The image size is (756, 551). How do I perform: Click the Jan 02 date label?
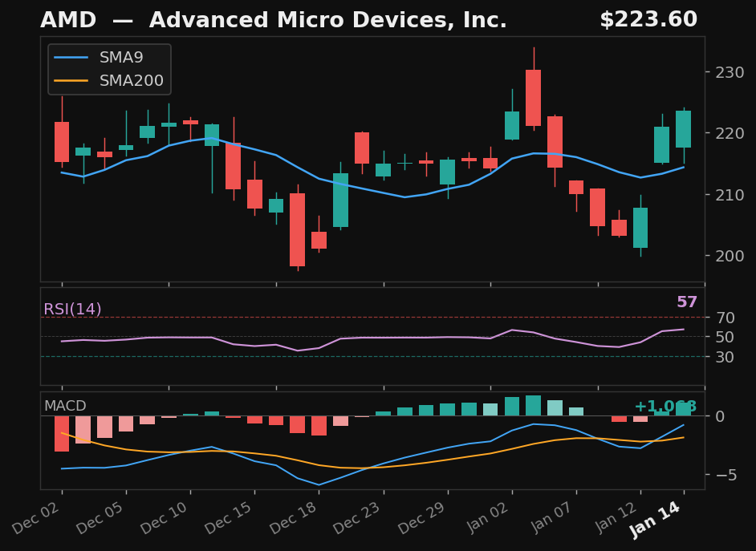click(x=486, y=518)
